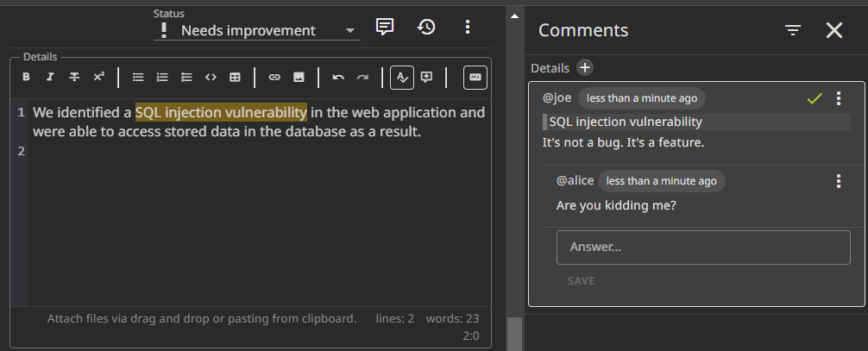The height and width of the screenshot is (351, 868).
Task: Insert a hyperlink
Action: [274, 78]
